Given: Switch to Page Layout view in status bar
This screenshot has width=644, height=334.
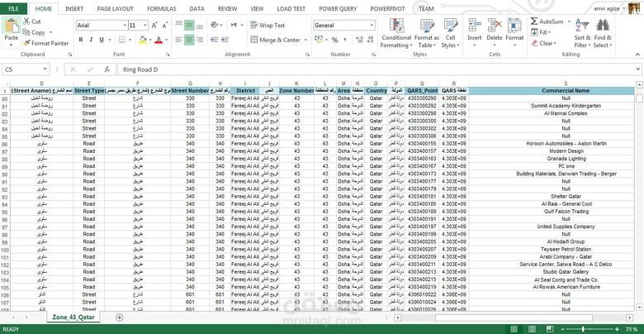Looking at the screenshot, I should 532,329.
